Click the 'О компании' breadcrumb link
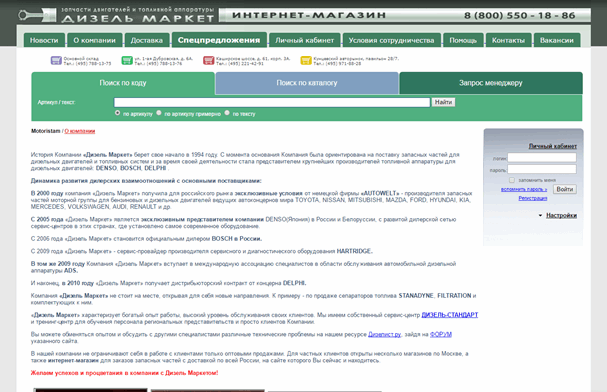Screen dimensions: 607x392 tap(80, 131)
